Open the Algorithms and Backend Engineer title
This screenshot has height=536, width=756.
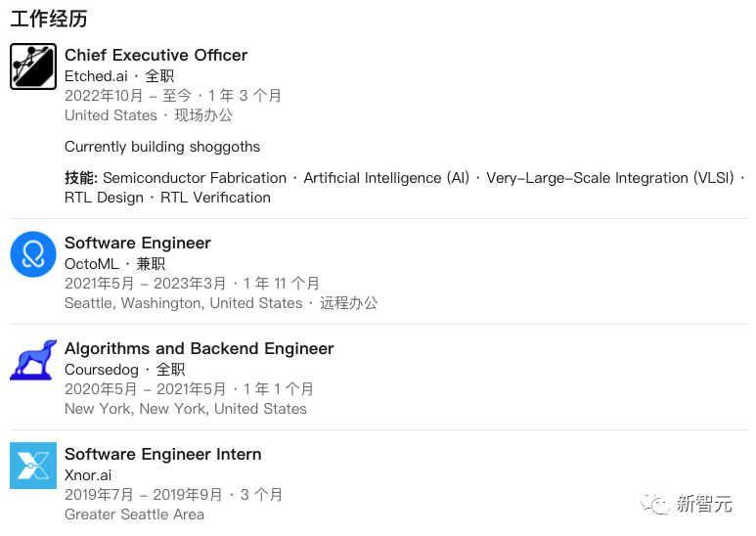pos(200,348)
